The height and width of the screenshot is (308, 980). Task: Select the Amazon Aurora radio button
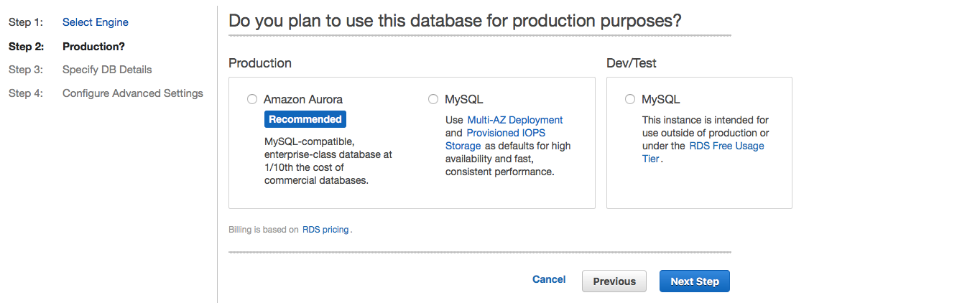(x=251, y=99)
